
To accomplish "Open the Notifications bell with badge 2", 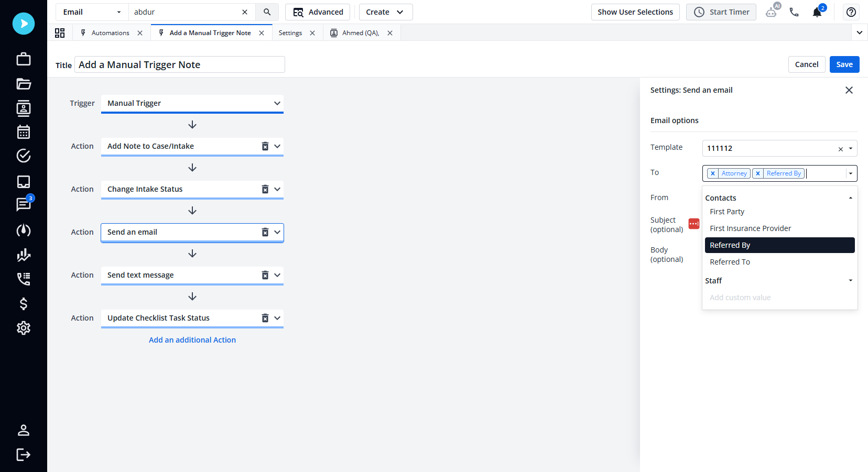I will point(817,12).
